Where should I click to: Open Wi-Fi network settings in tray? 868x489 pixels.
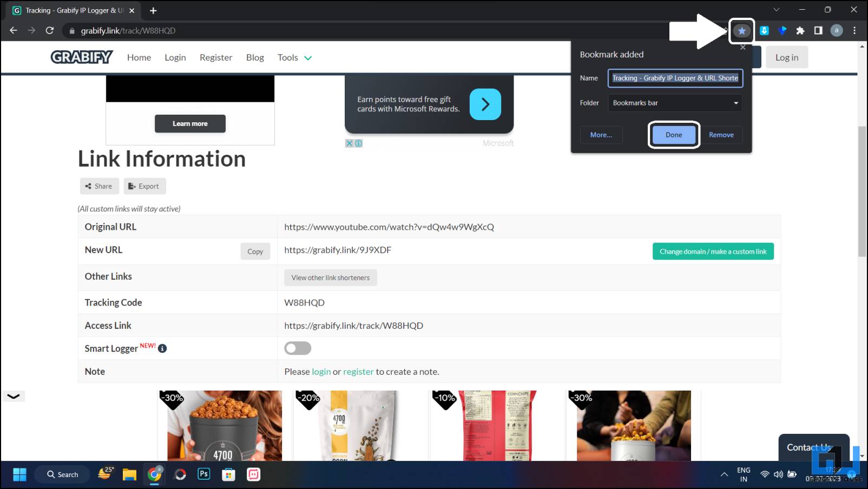click(x=765, y=474)
